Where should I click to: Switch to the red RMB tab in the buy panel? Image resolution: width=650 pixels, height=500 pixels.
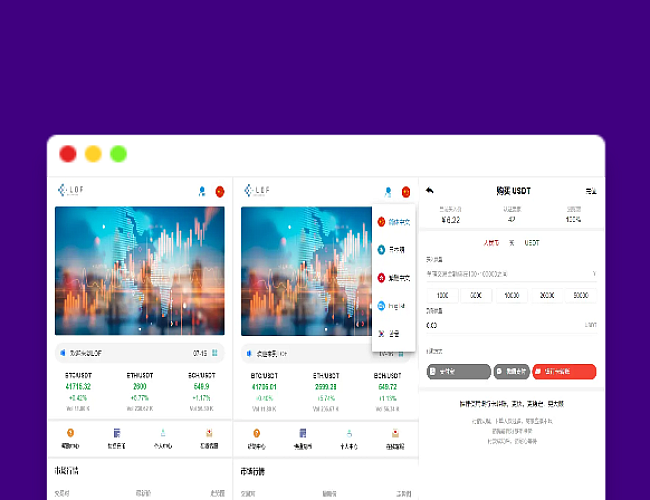[x=491, y=242]
